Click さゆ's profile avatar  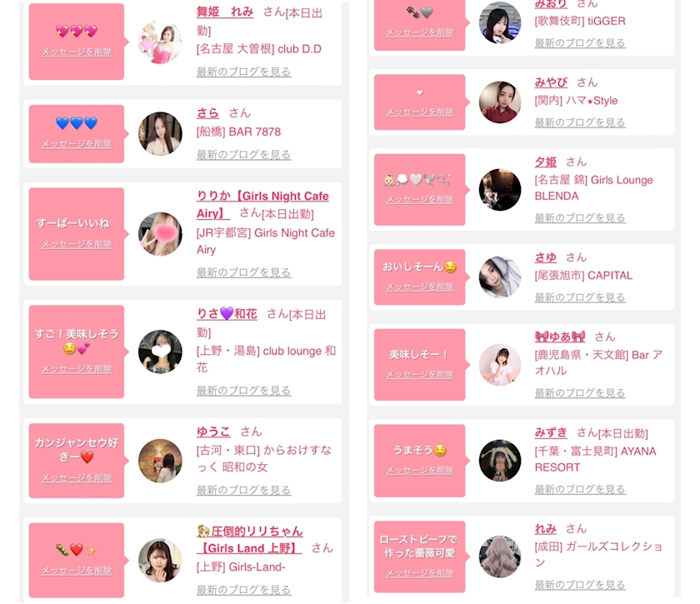(499, 277)
